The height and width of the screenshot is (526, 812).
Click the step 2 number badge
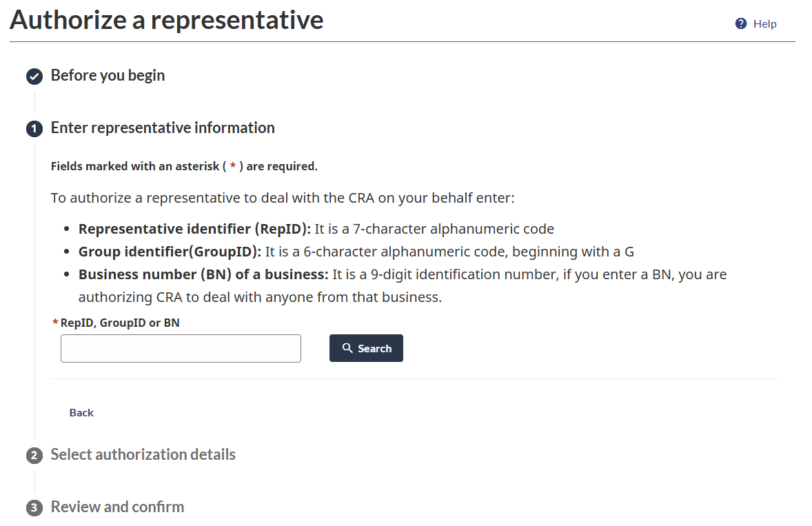click(34, 456)
